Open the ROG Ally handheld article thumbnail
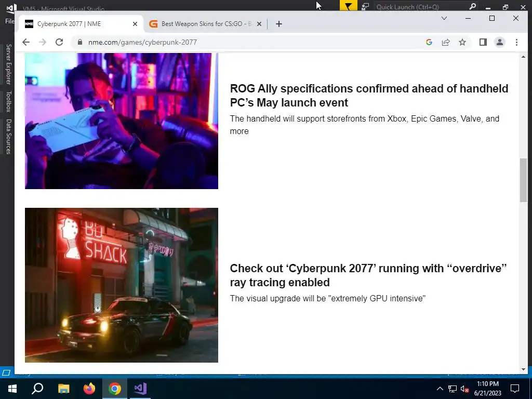 click(122, 121)
